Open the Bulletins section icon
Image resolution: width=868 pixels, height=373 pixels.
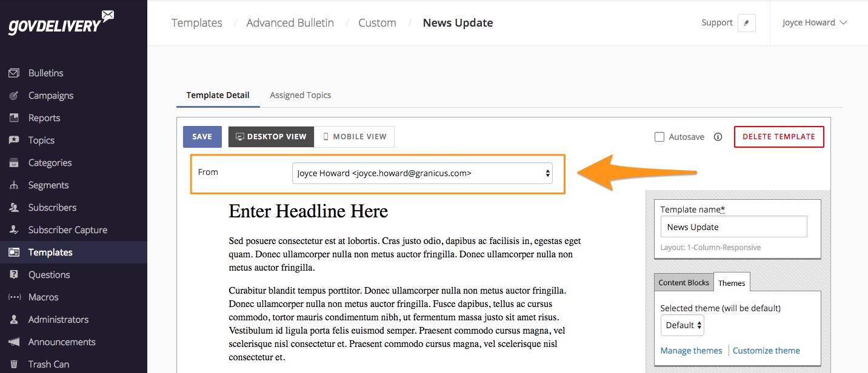pyautogui.click(x=15, y=73)
